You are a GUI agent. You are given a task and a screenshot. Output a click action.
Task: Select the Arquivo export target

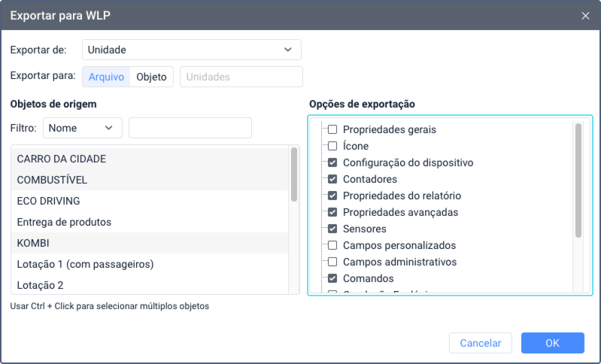coord(106,77)
